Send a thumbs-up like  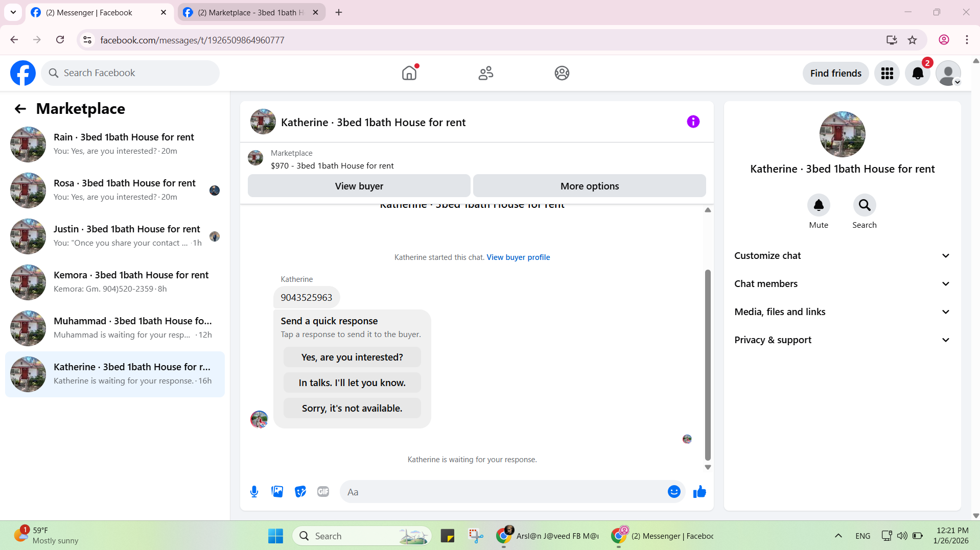pos(699,492)
